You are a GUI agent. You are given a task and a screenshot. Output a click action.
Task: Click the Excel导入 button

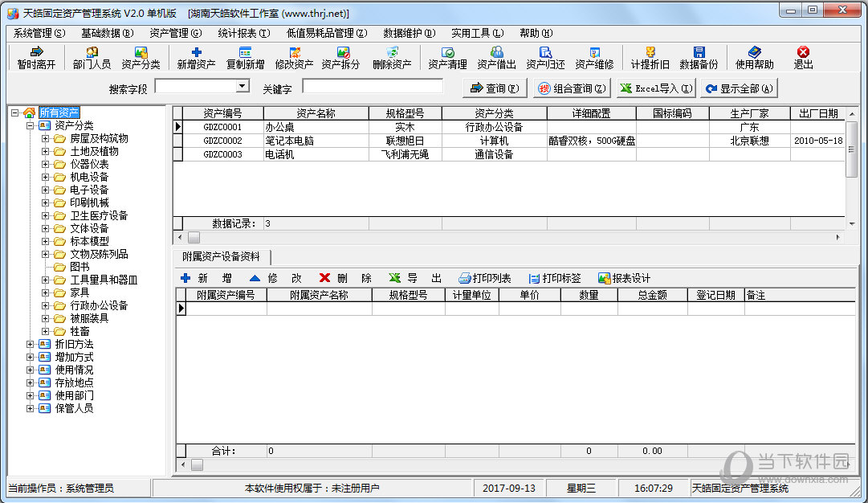click(x=657, y=88)
